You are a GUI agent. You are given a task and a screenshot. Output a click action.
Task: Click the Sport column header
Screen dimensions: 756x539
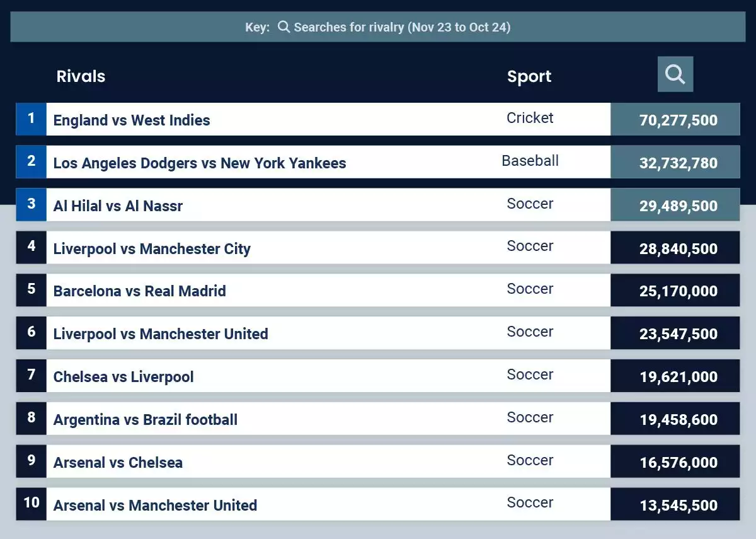529,76
